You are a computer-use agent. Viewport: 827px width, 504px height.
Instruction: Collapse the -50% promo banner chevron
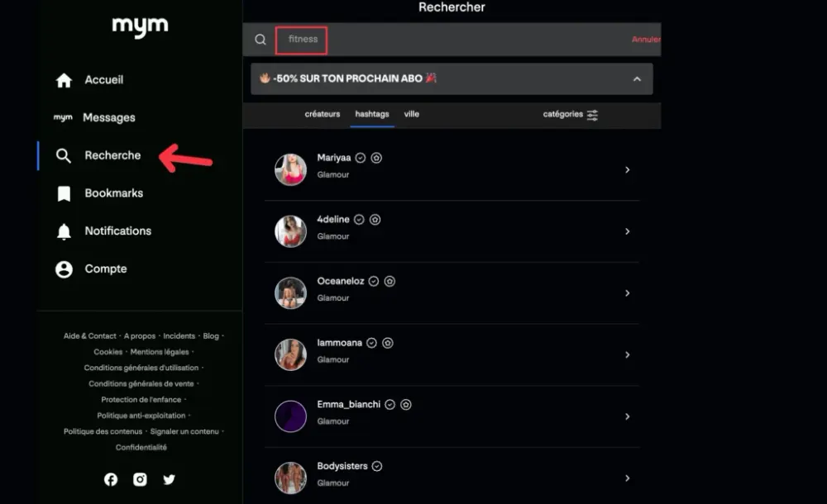(637, 79)
